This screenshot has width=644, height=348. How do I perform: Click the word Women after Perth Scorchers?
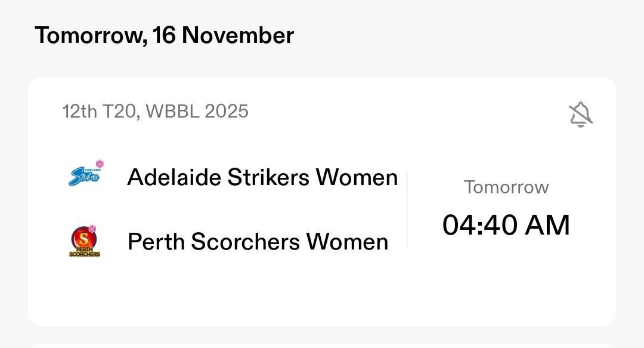[x=347, y=242]
